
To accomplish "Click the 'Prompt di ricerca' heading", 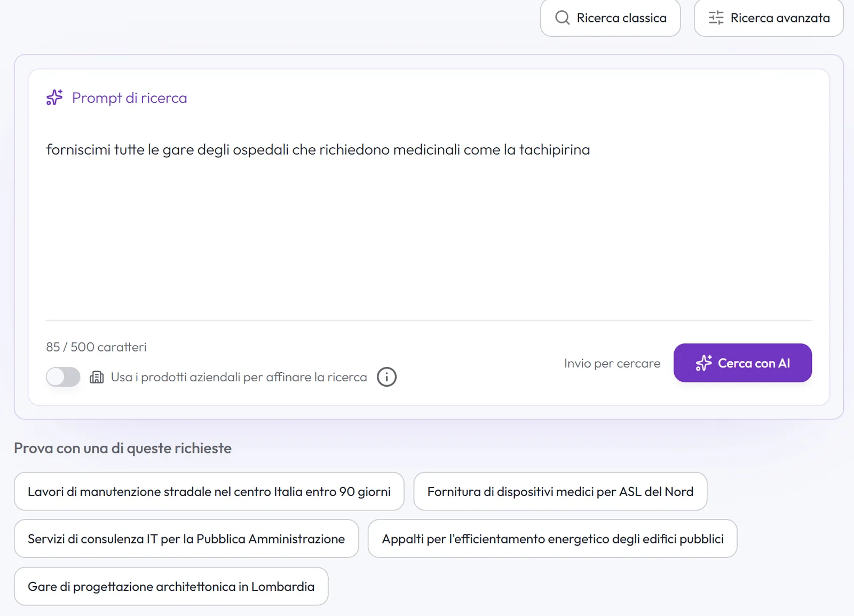I will point(129,98).
